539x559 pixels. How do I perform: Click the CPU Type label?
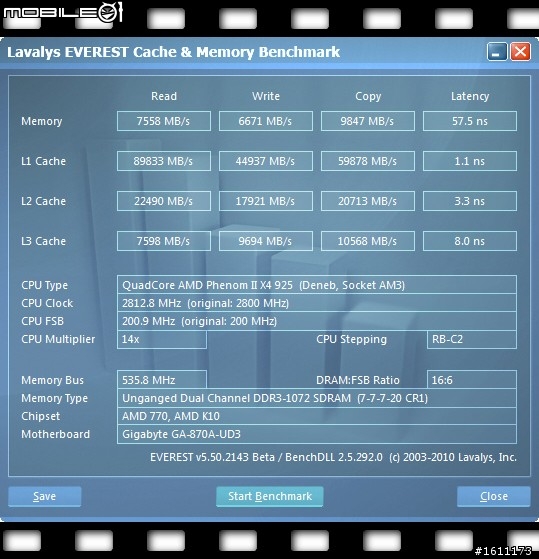click(x=44, y=285)
